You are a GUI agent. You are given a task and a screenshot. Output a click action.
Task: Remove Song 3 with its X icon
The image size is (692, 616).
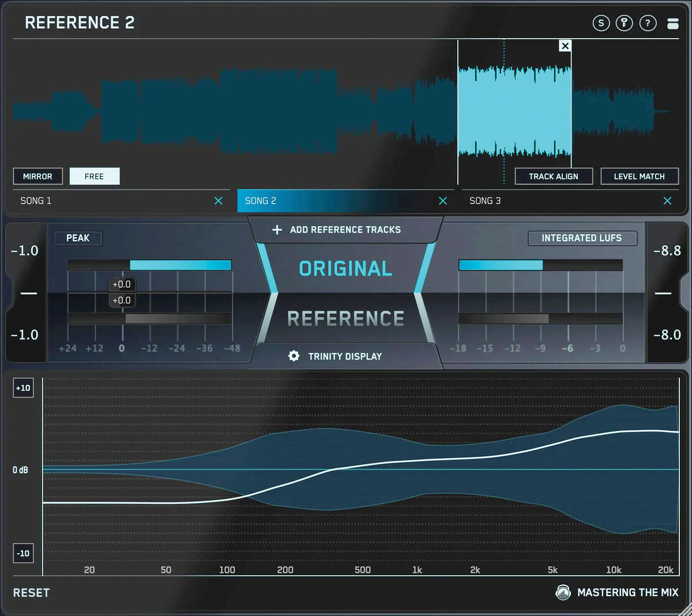tap(667, 201)
